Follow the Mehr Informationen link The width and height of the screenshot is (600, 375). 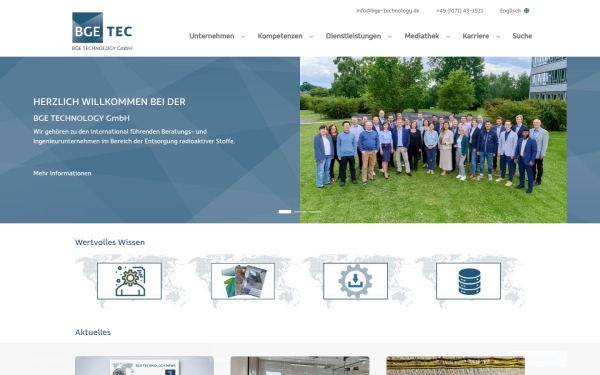coord(62,173)
